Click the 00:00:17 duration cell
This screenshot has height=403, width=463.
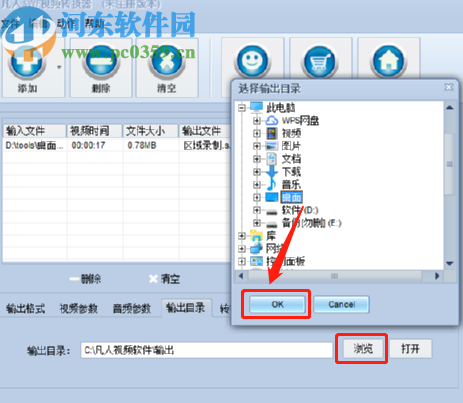pyautogui.click(x=88, y=145)
